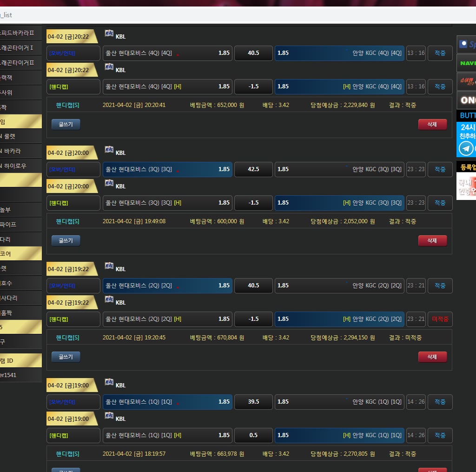Screen dimensions: 476x472
Task: Open the ON banner in the right sidebar
Action: (x=467, y=100)
